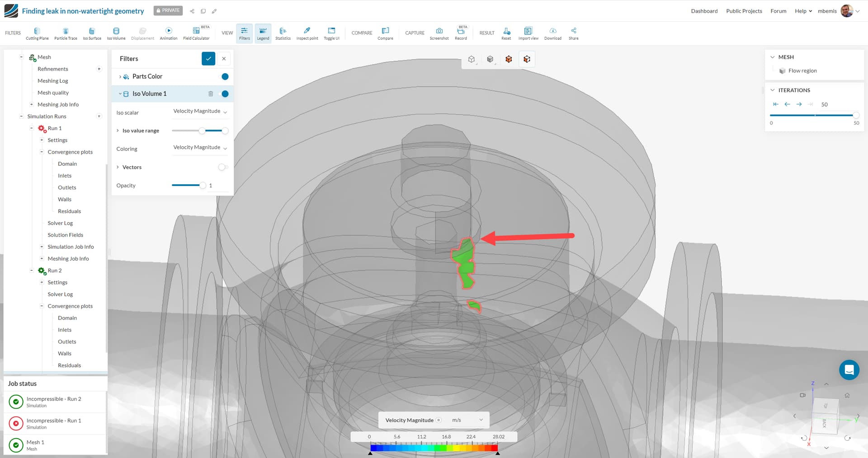The image size is (868, 458).
Task: Go to Public Projects
Action: (744, 11)
